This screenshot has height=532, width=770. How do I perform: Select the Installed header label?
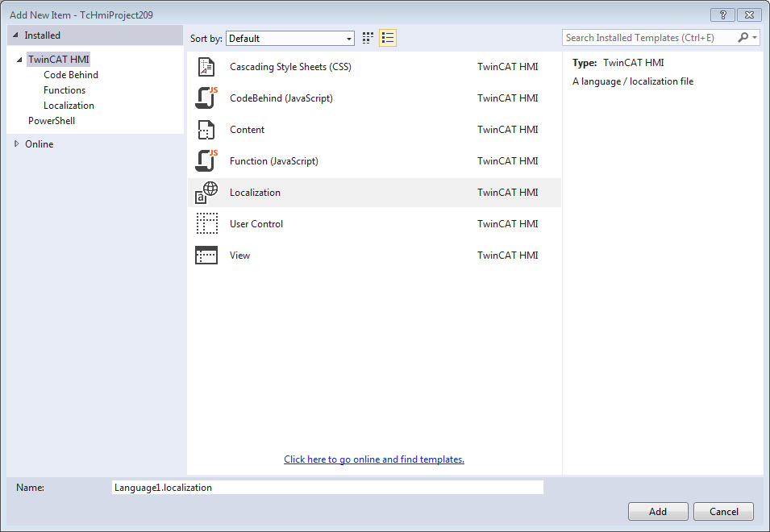[42, 35]
